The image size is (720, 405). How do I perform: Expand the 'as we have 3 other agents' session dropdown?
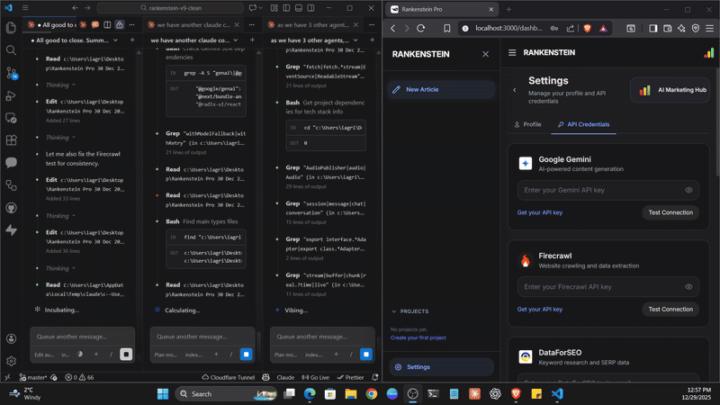click(x=355, y=40)
